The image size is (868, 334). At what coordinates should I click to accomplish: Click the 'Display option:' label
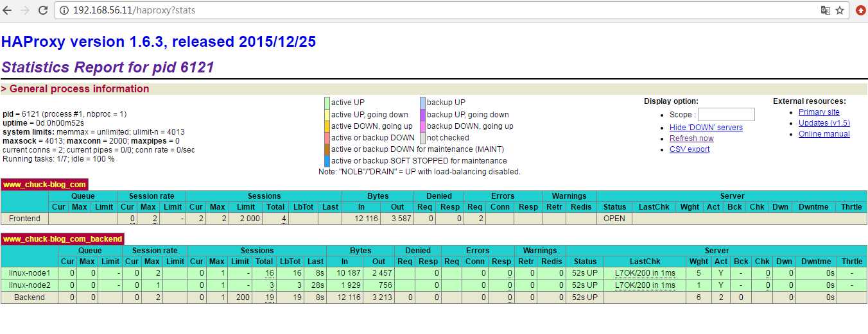(671, 101)
